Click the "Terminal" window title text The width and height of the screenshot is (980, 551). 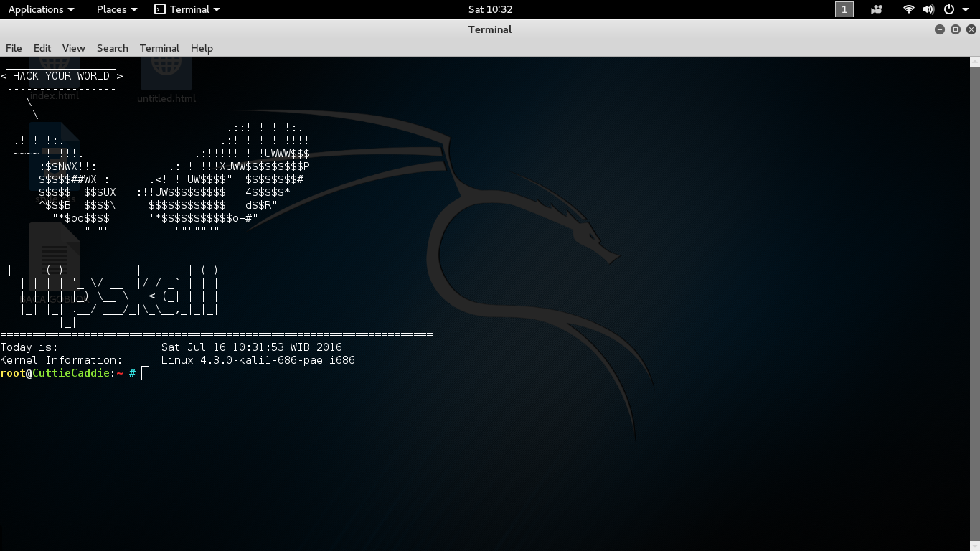point(490,29)
